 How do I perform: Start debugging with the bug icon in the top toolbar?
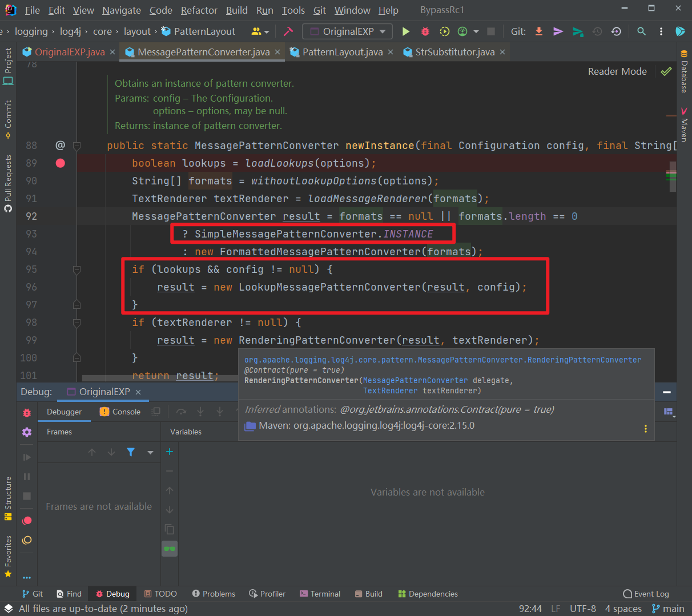pyautogui.click(x=425, y=31)
